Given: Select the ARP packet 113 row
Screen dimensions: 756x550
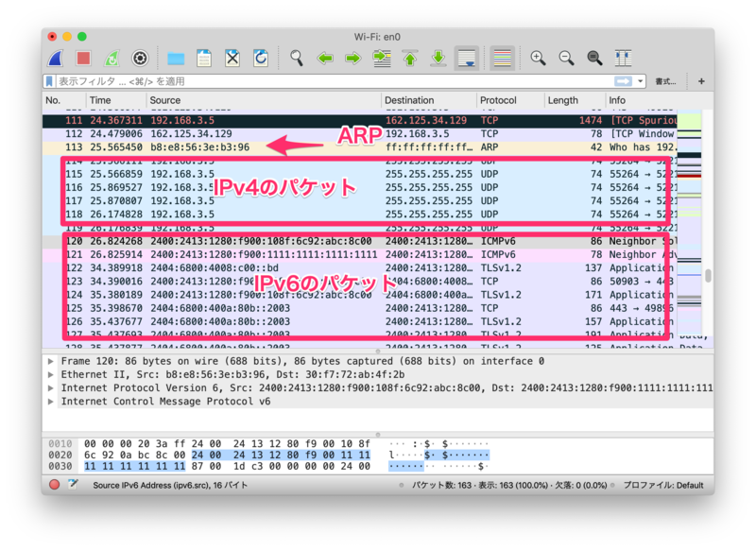Looking at the screenshot, I should click(360, 147).
